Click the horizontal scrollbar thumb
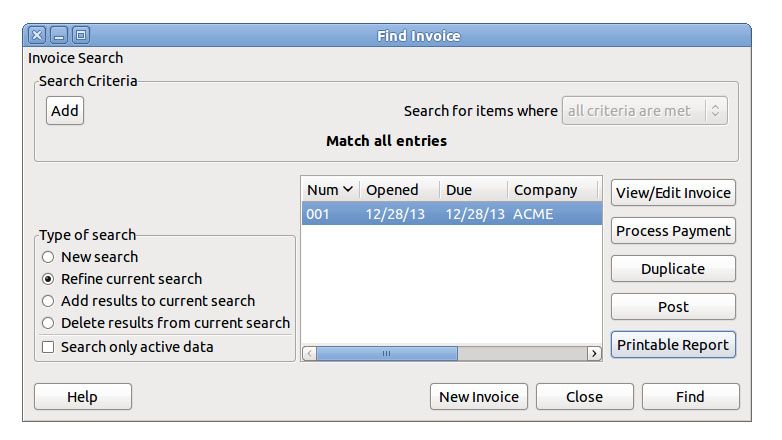Image resolution: width=782 pixels, height=440 pixels. (387, 353)
